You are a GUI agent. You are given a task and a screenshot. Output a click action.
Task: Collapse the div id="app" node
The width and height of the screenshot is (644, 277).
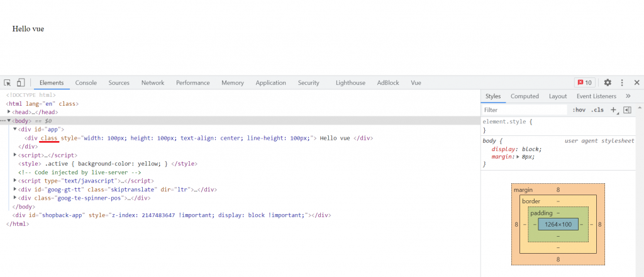(15, 129)
